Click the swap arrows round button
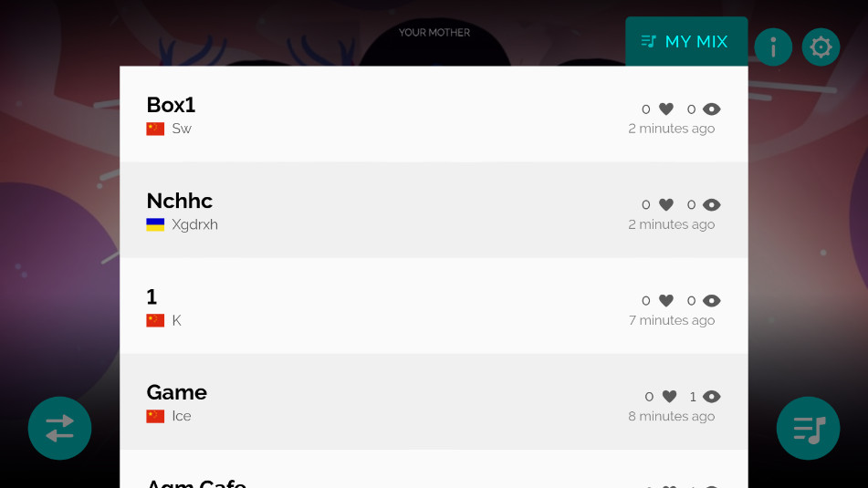This screenshot has width=868, height=488. click(60, 428)
